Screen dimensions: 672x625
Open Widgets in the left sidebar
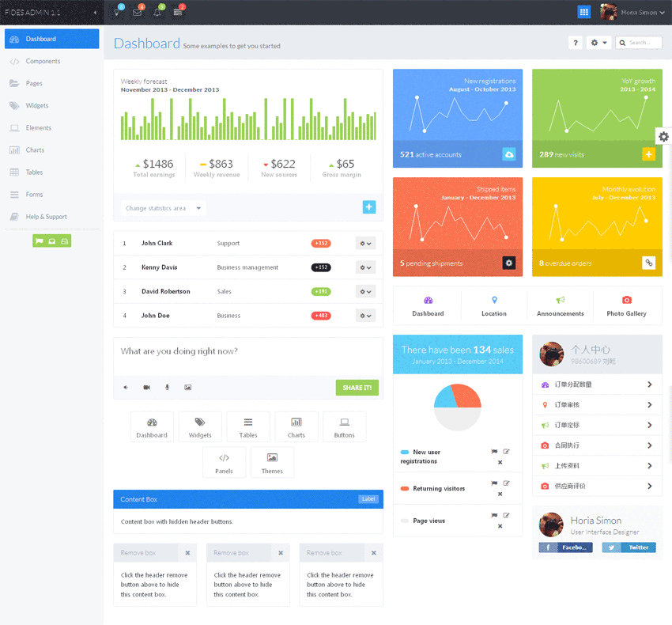[x=37, y=105]
